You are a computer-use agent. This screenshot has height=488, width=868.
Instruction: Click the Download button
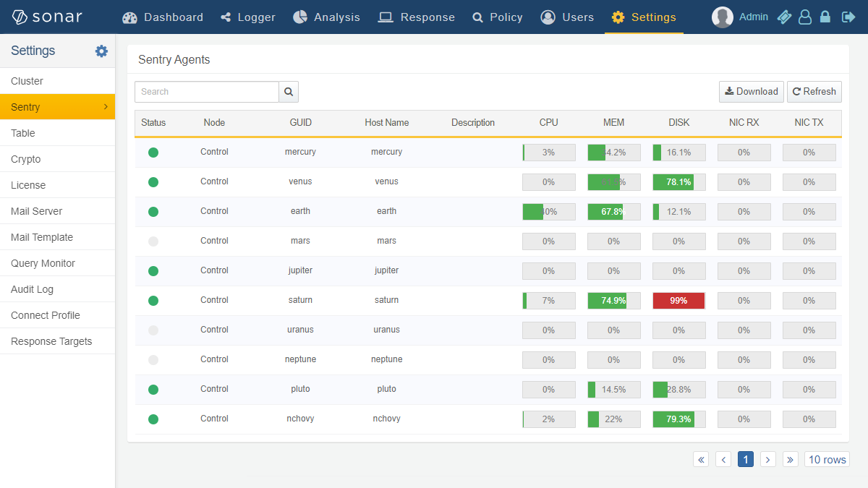pos(752,92)
